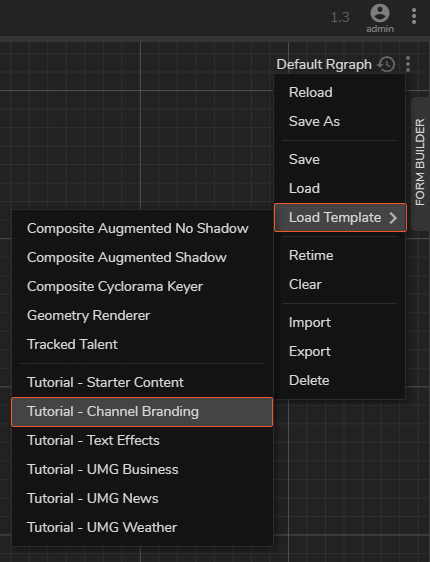Choose Export from the menu

coord(340,352)
